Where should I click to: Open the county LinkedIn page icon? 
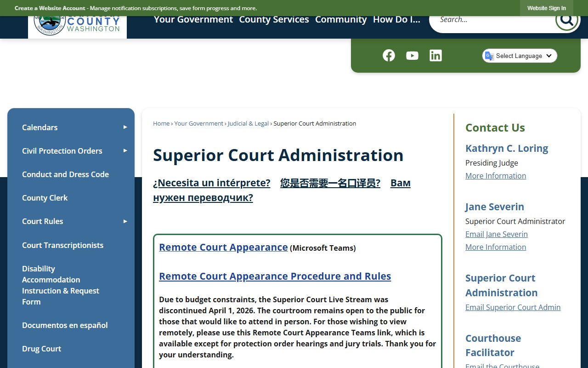click(x=435, y=56)
